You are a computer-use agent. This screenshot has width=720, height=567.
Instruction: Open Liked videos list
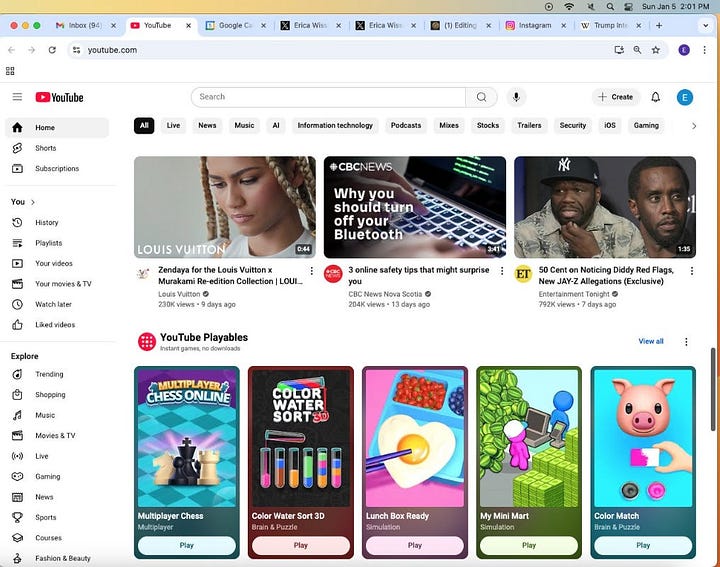(x=57, y=325)
